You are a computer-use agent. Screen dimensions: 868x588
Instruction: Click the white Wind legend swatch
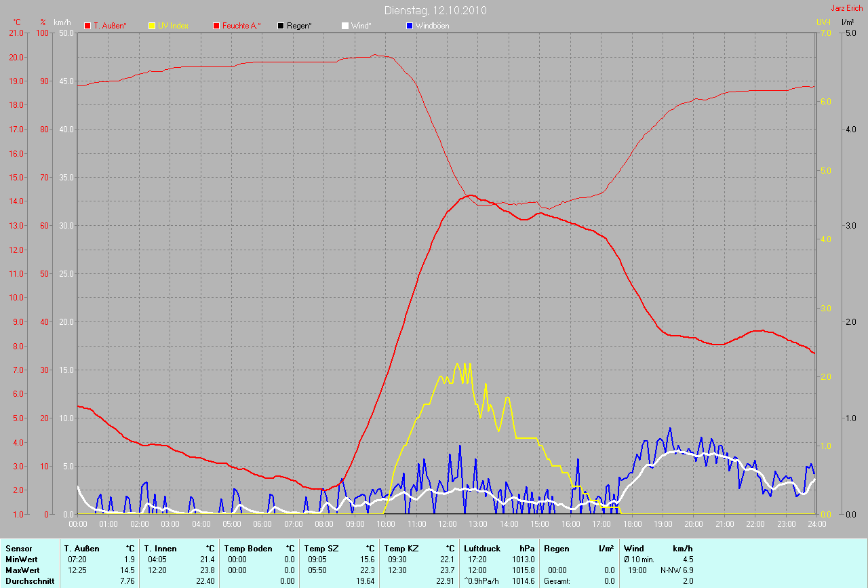345,26
